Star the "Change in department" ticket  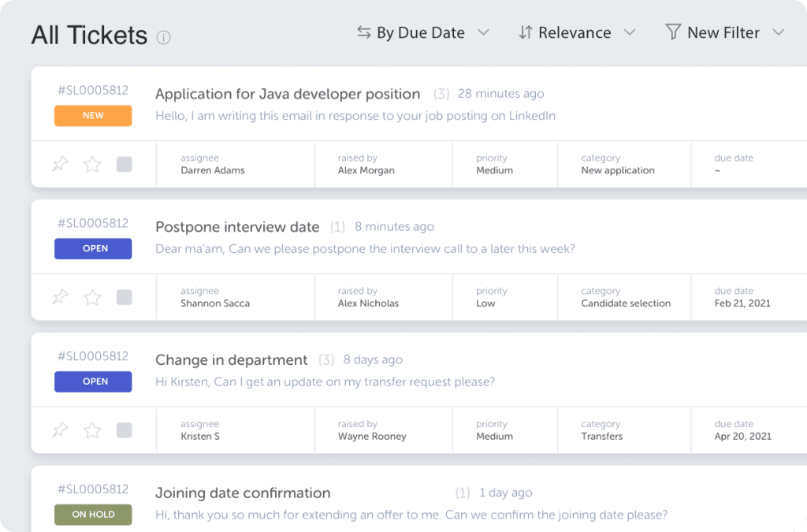pos(92,430)
